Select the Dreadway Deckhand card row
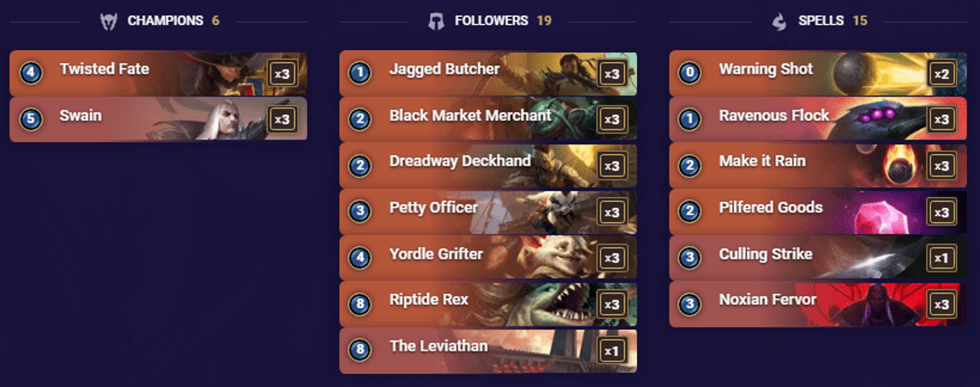Screen dimensions: 980x387 pos(488,166)
